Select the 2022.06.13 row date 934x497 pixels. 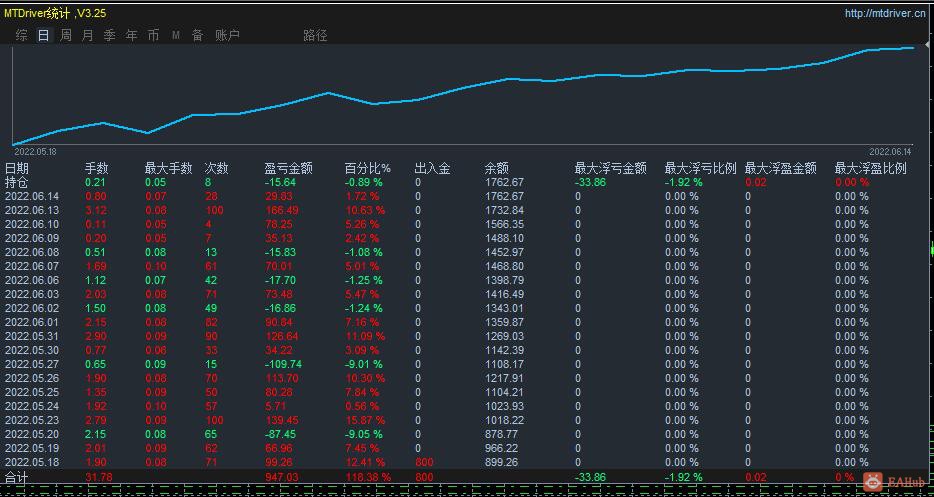pos(32,210)
